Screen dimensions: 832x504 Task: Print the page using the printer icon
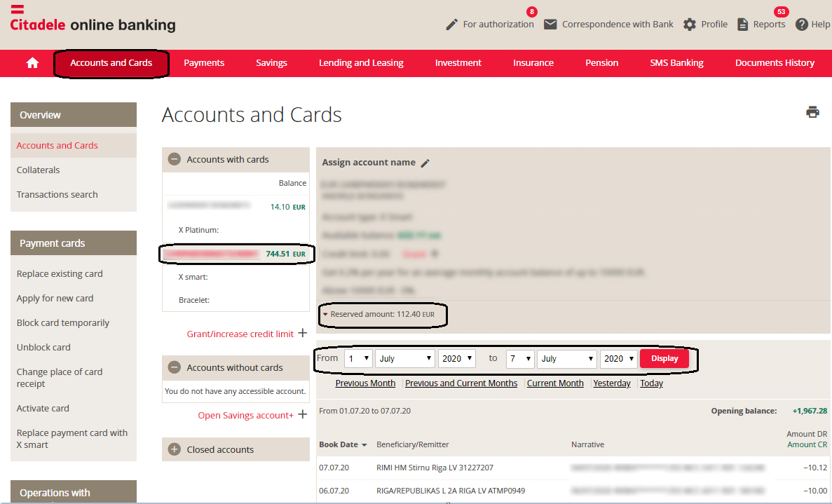tap(812, 112)
